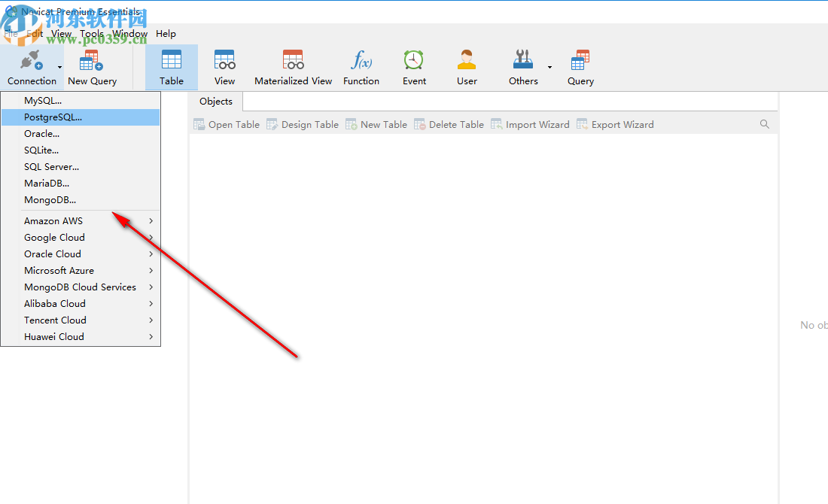
Task: Open the New Query toolbar button
Action: pyautogui.click(x=92, y=68)
